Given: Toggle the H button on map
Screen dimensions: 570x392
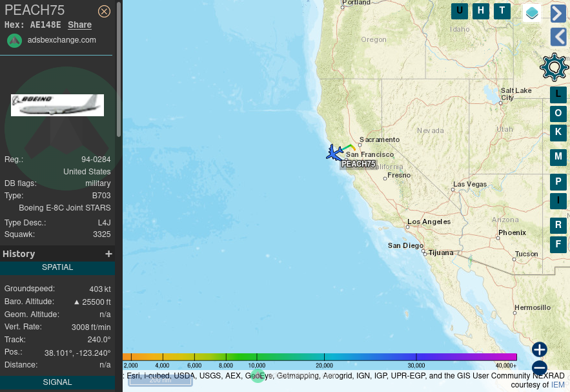Looking at the screenshot, I should (x=480, y=10).
